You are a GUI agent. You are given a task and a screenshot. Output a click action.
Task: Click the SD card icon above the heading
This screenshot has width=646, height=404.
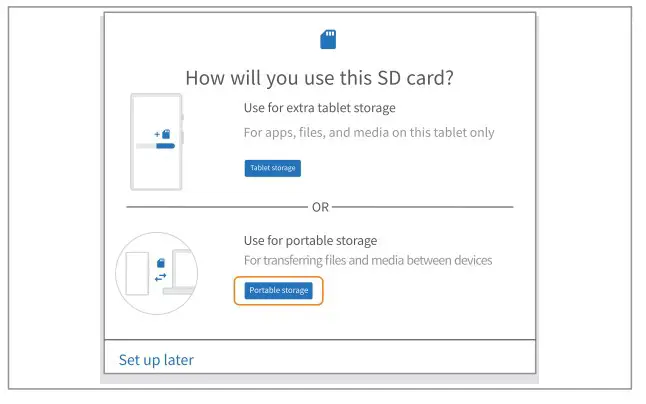click(327, 39)
